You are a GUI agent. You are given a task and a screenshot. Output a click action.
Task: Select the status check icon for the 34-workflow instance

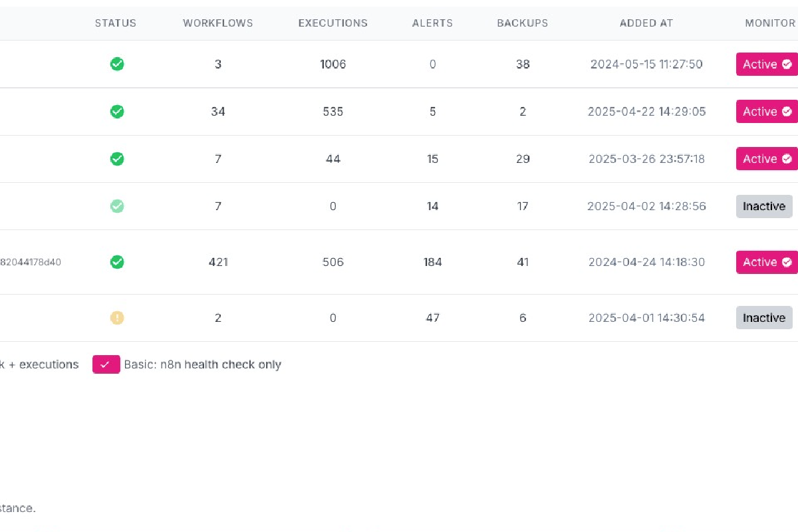(x=117, y=111)
